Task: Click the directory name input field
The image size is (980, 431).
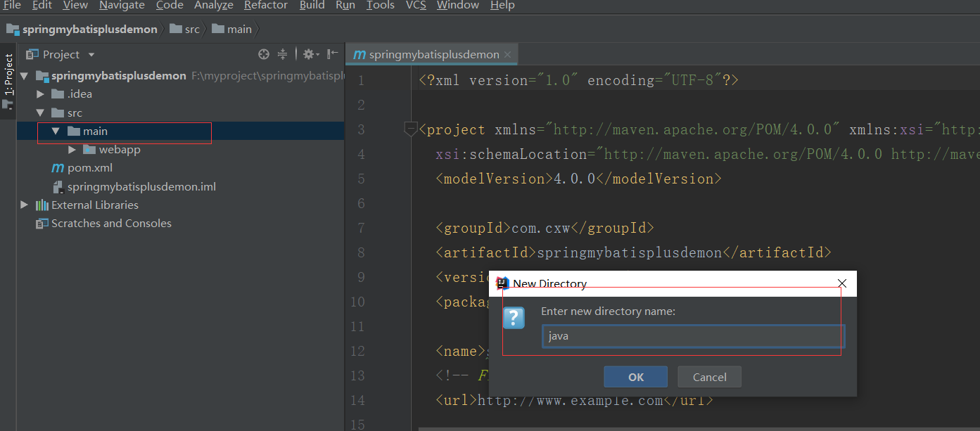Action: (692, 336)
